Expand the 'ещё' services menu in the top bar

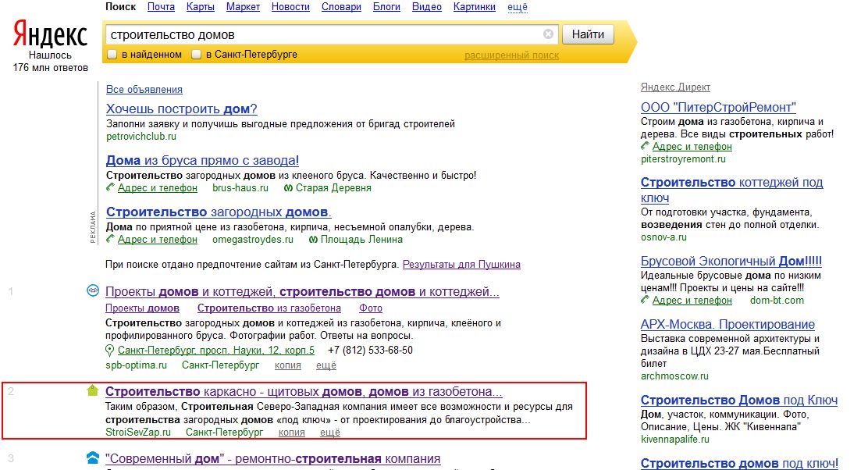click(518, 7)
